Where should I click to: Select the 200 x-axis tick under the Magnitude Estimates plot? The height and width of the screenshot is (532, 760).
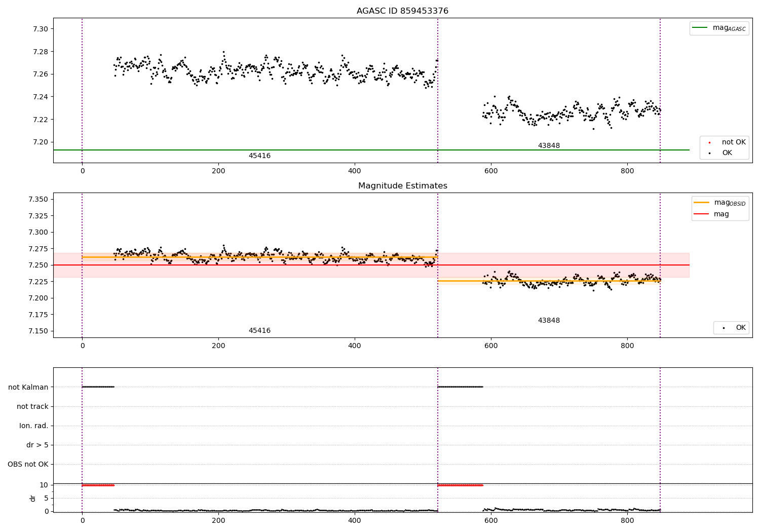(x=218, y=346)
